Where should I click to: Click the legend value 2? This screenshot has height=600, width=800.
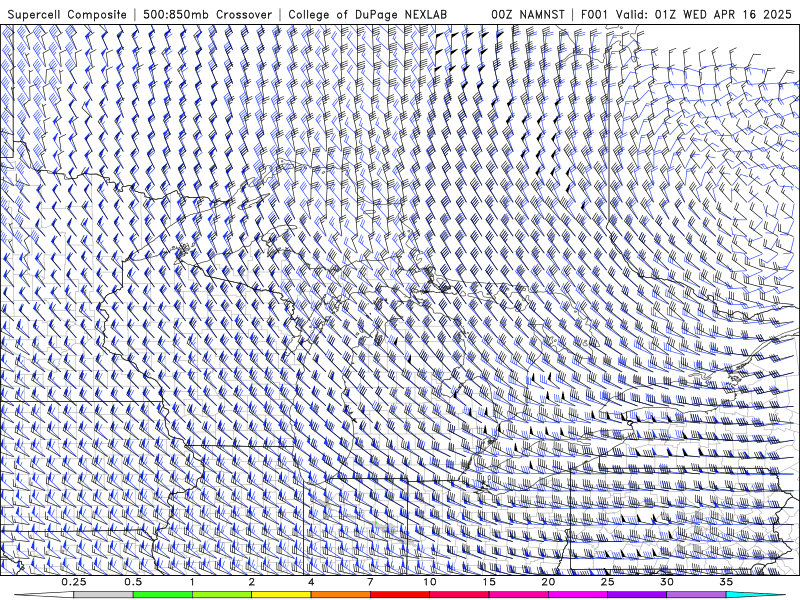[252, 582]
